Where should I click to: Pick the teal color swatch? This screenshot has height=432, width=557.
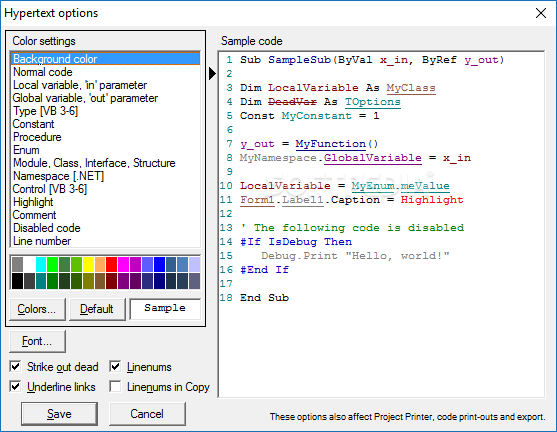pos(41,281)
